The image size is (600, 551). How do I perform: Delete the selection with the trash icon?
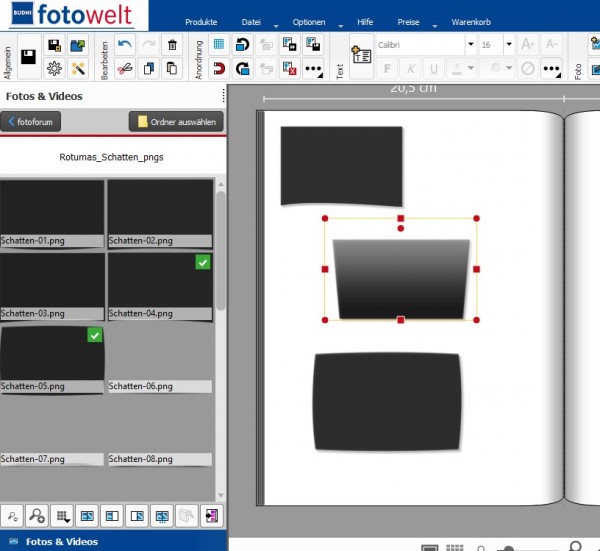[172, 45]
